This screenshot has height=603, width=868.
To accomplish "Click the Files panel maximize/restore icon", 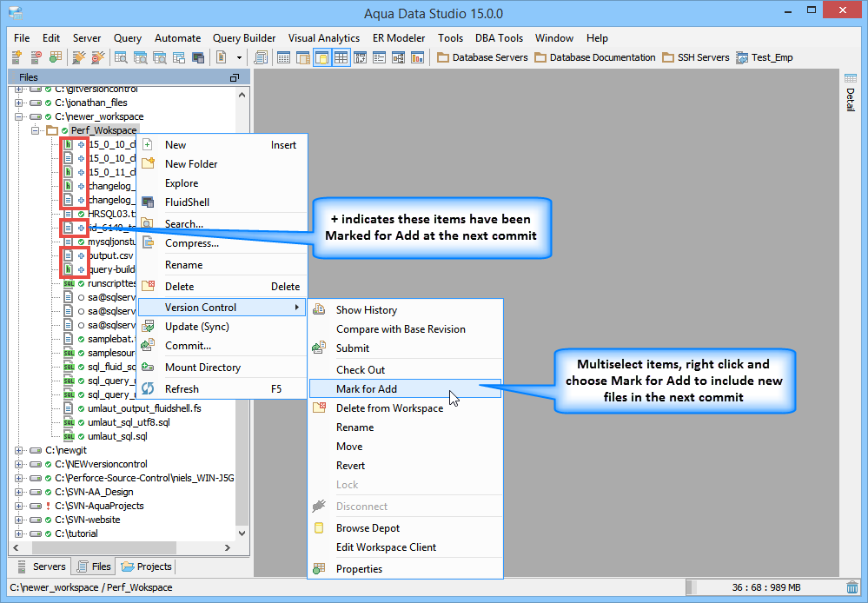I will (235, 77).
